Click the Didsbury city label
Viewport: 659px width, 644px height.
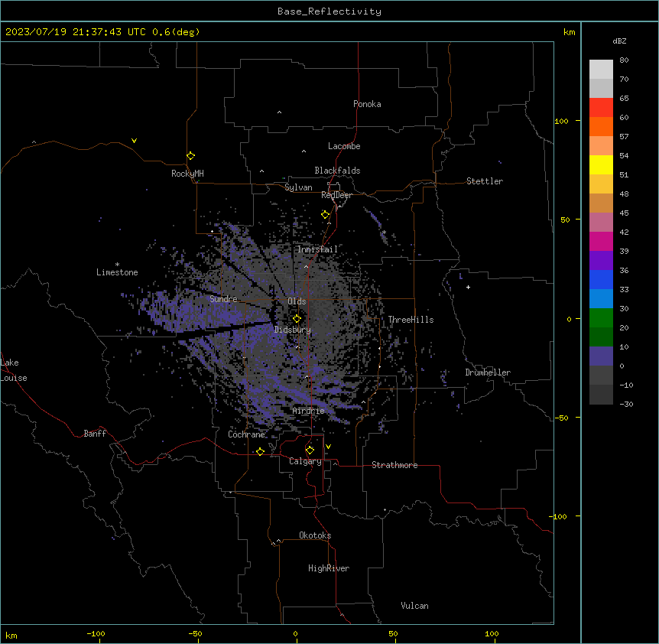pos(293,330)
